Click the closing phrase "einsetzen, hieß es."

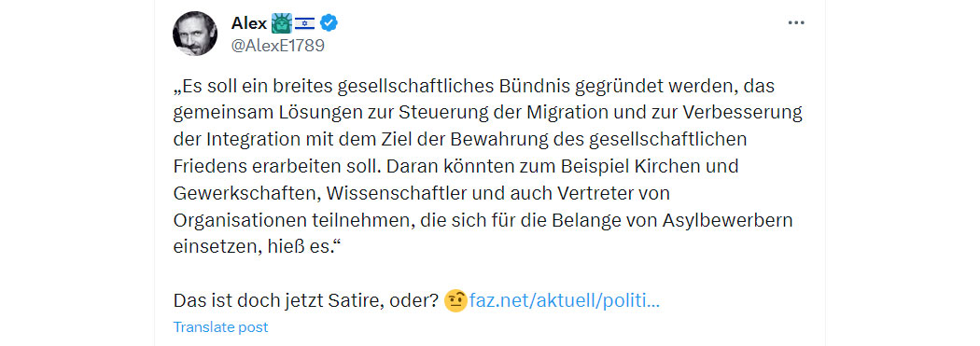(259, 247)
